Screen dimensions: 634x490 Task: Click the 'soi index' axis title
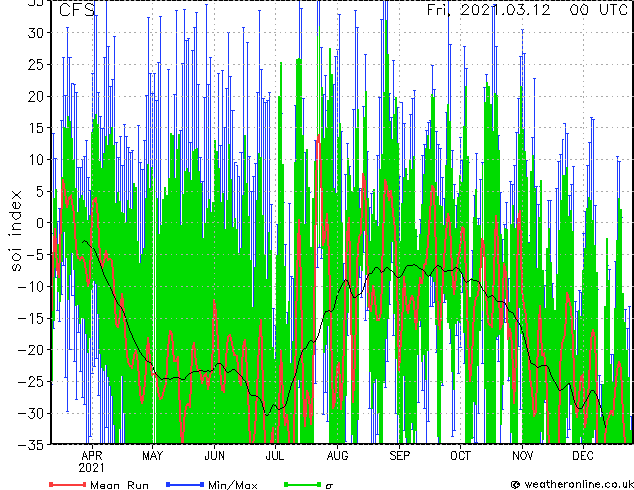point(15,231)
